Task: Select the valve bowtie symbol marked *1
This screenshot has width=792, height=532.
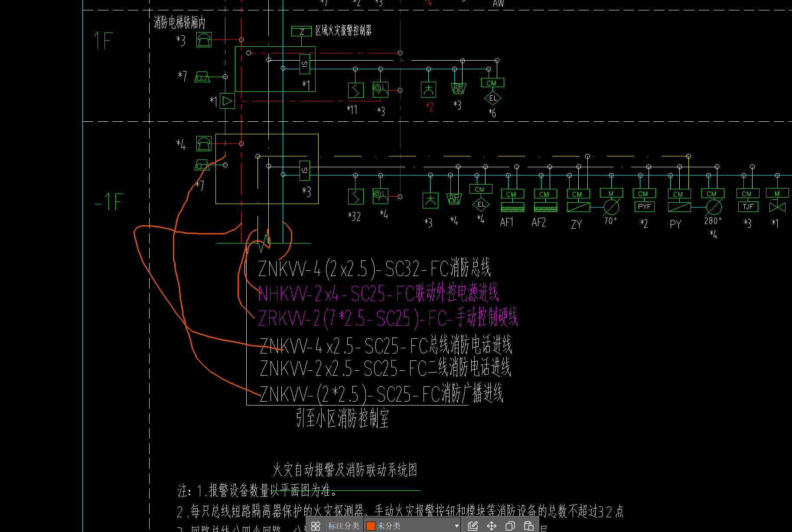Action: point(777,208)
